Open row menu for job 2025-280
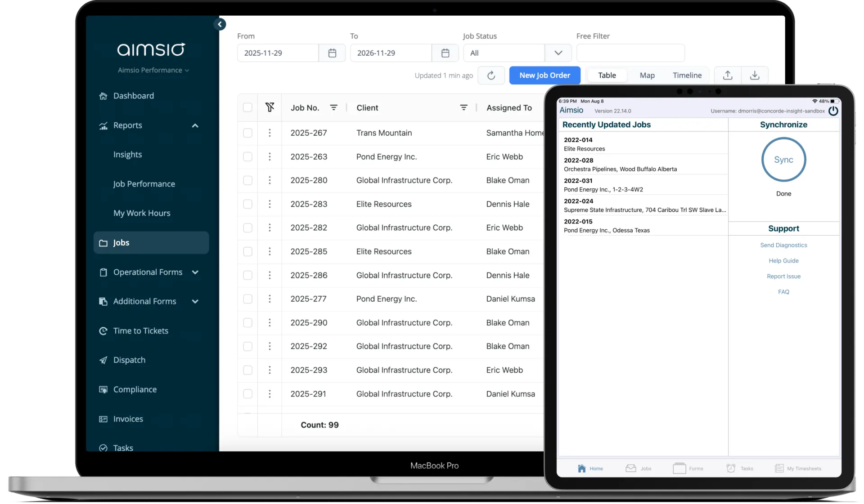864x504 pixels. tap(270, 180)
